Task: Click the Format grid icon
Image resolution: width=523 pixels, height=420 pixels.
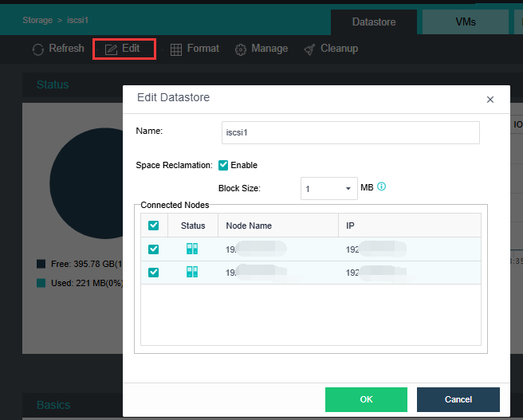Action: coord(176,49)
